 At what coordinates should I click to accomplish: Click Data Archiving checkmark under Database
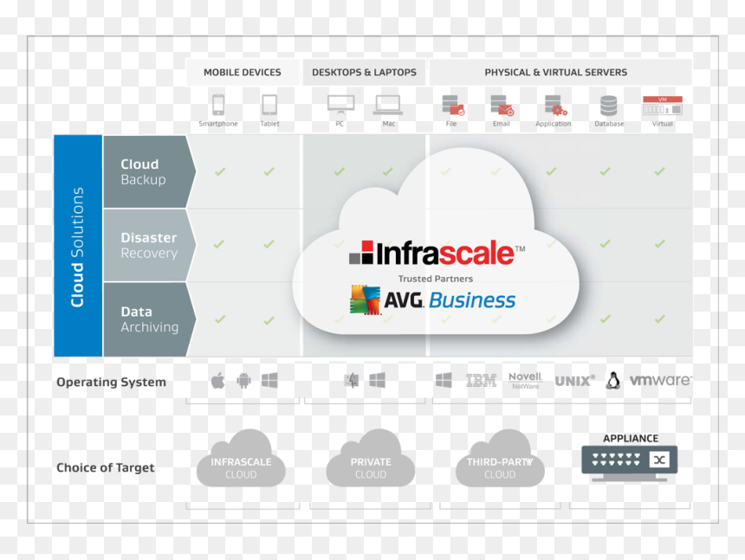605,319
